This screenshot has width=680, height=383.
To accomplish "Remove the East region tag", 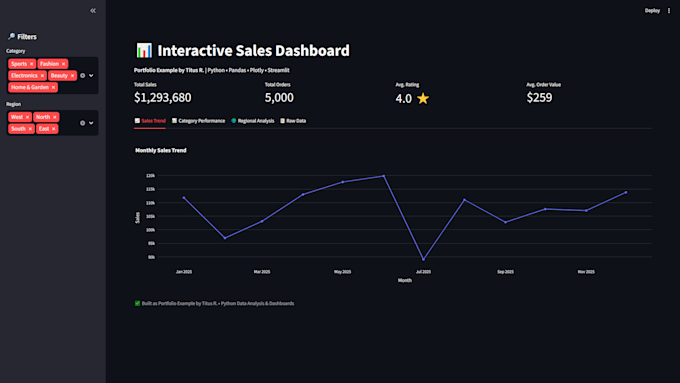I will point(54,129).
